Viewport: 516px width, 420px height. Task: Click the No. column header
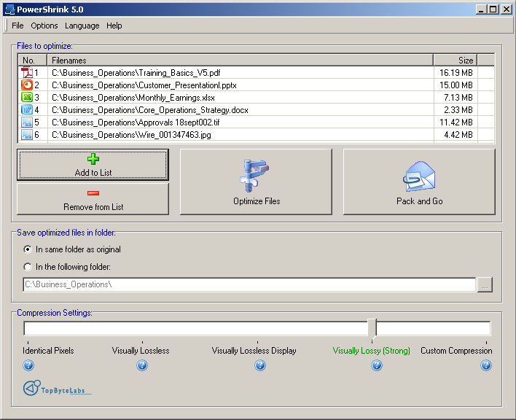[33, 61]
